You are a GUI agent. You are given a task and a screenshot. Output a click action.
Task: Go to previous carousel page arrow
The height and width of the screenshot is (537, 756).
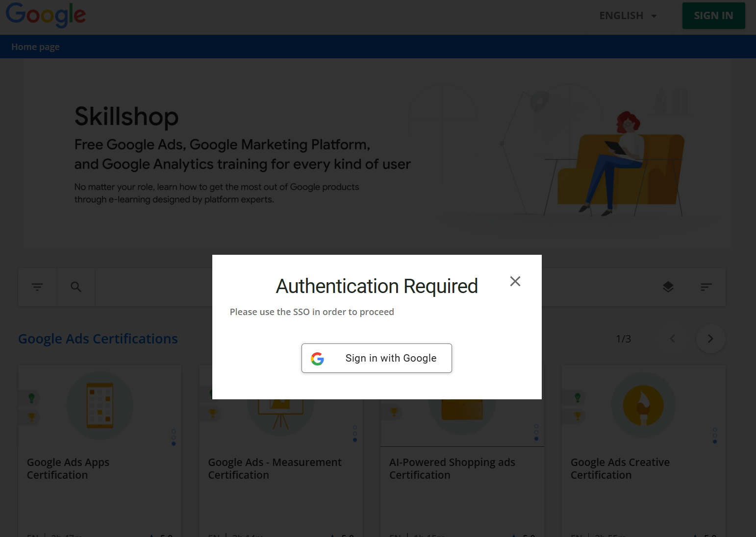coord(673,339)
